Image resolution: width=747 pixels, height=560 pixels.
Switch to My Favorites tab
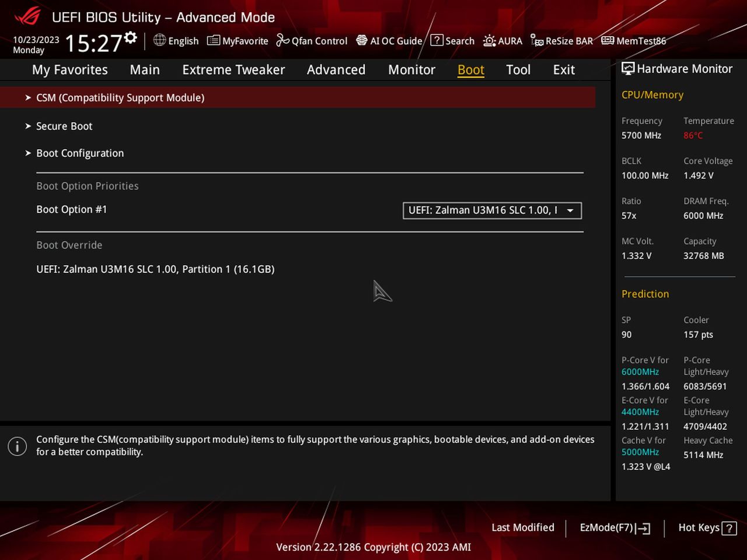[70, 69]
